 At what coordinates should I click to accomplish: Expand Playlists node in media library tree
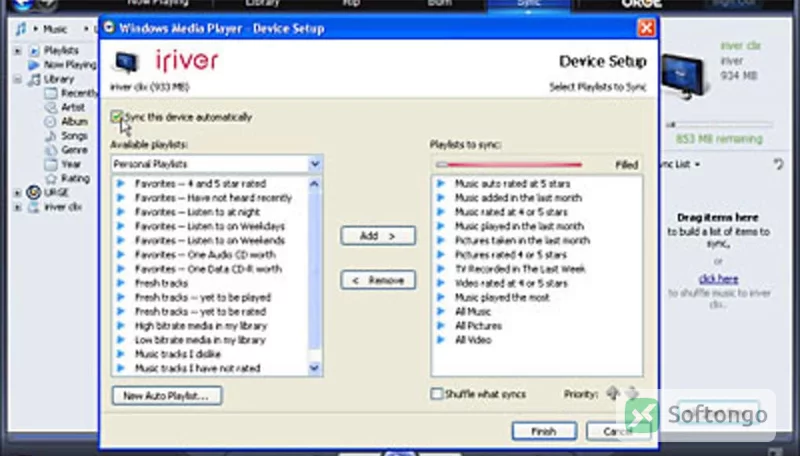click(18, 50)
